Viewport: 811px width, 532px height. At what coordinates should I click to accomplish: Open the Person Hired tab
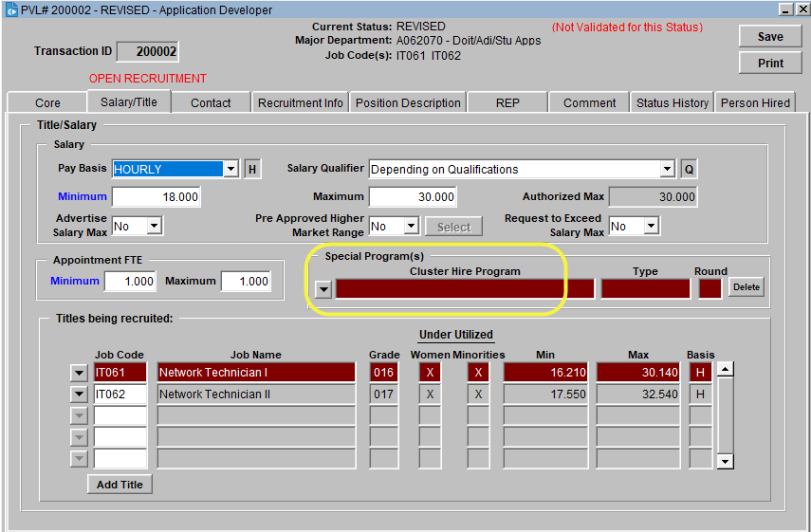pyautogui.click(x=755, y=102)
